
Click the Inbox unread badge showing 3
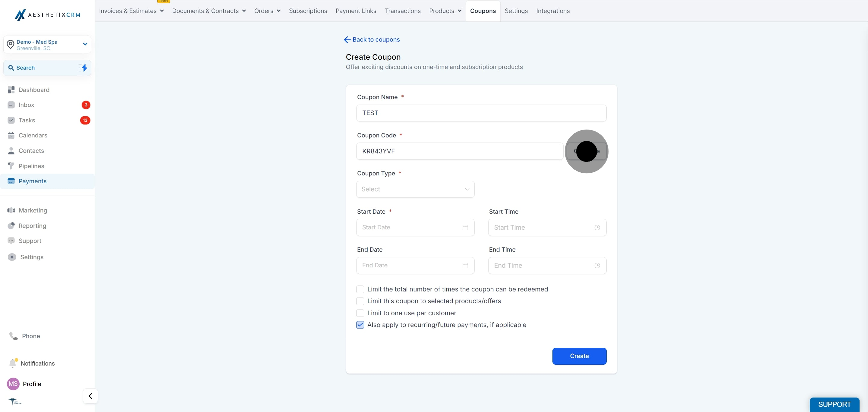pos(86,105)
